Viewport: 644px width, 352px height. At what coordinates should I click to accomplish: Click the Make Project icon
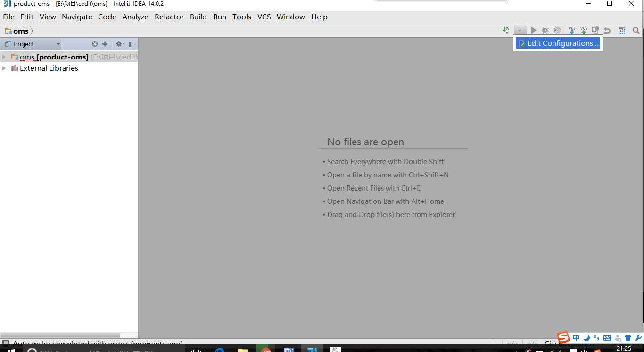coord(506,30)
